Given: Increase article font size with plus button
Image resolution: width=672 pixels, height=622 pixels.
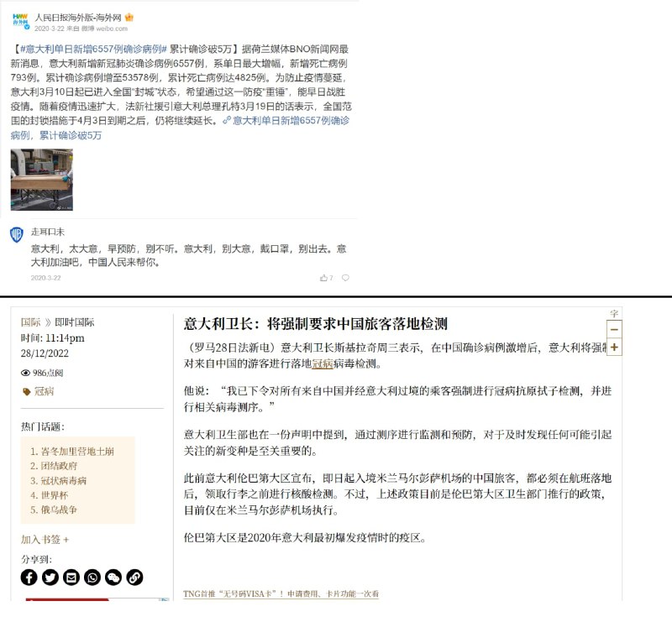Looking at the screenshot, I should pos(614,347).
